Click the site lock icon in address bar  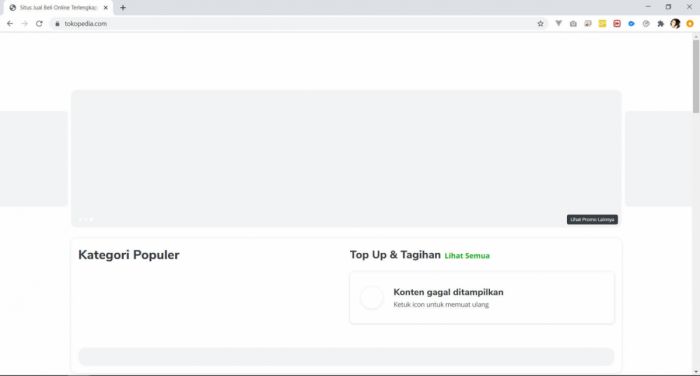[57, 24]
